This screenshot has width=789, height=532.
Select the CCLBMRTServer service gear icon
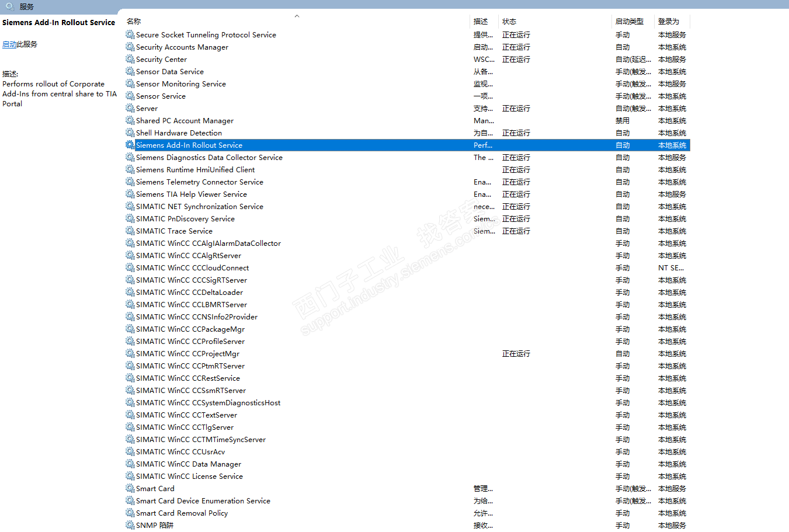[130, 305]
